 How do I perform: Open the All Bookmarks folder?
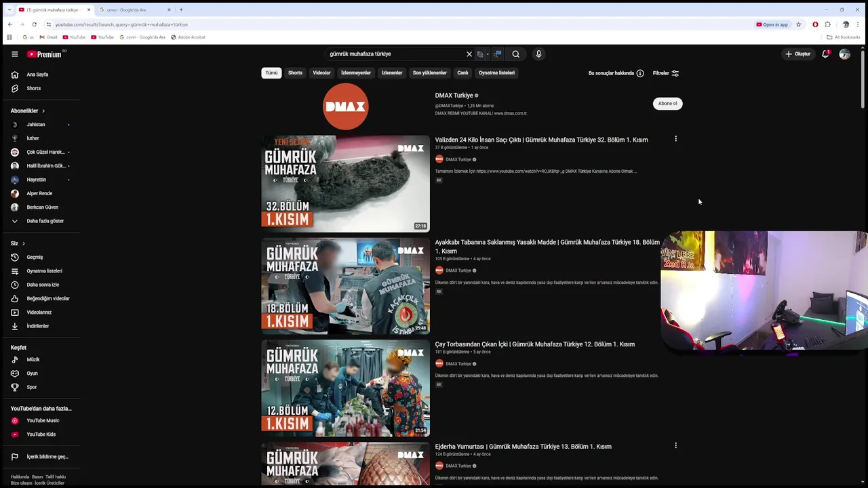coord(844,37)
